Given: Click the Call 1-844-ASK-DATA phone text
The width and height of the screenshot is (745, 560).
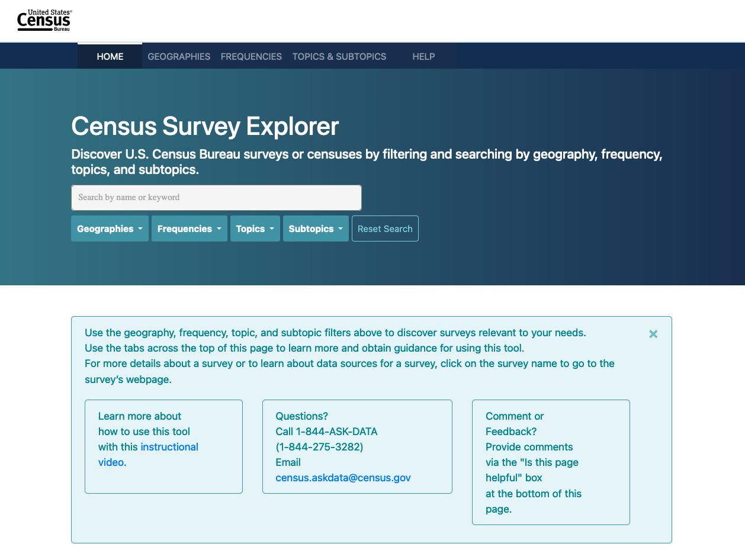Looking at the screenshot, I should click(326, 432).
